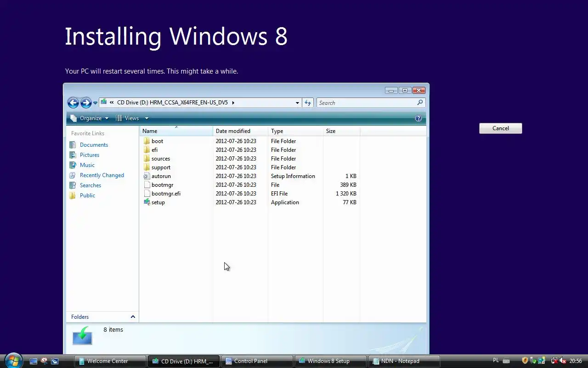Open the Views dropdown arrow
The height and width of the screenshot is (368, 588).
(x=147, y=118)
